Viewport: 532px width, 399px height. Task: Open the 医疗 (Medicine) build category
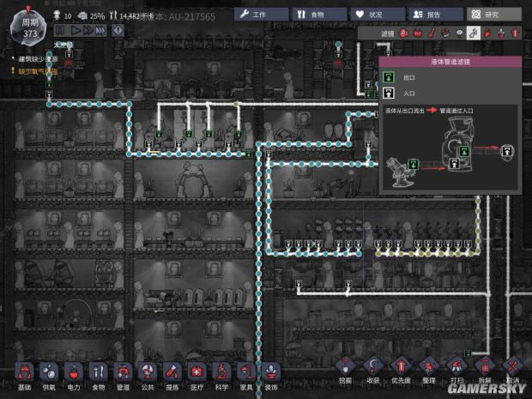196,372
